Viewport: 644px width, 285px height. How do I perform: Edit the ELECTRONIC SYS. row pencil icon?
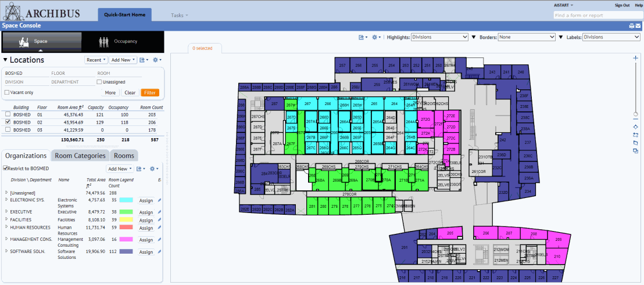pos(159,200)
